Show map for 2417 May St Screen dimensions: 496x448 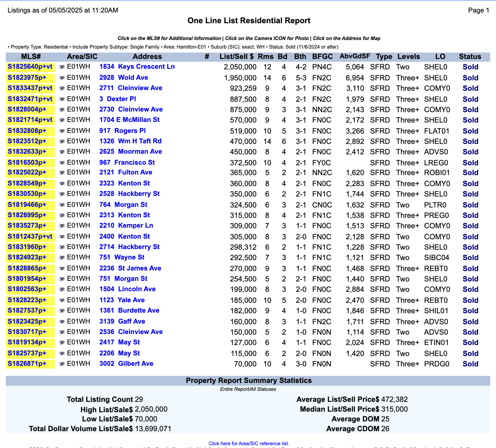pyautogui.click(x=120, y=342)
